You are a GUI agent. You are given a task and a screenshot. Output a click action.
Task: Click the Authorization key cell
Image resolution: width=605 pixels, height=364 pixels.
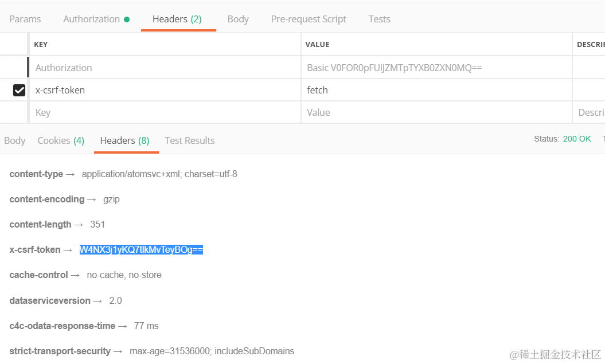click(x=165, y=68)
